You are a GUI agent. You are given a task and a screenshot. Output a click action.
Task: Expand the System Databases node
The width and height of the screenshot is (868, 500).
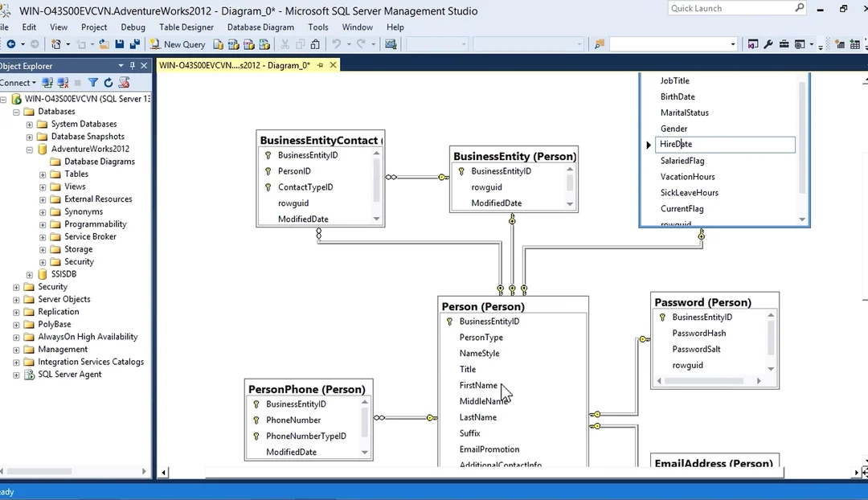tap(30, 125)
